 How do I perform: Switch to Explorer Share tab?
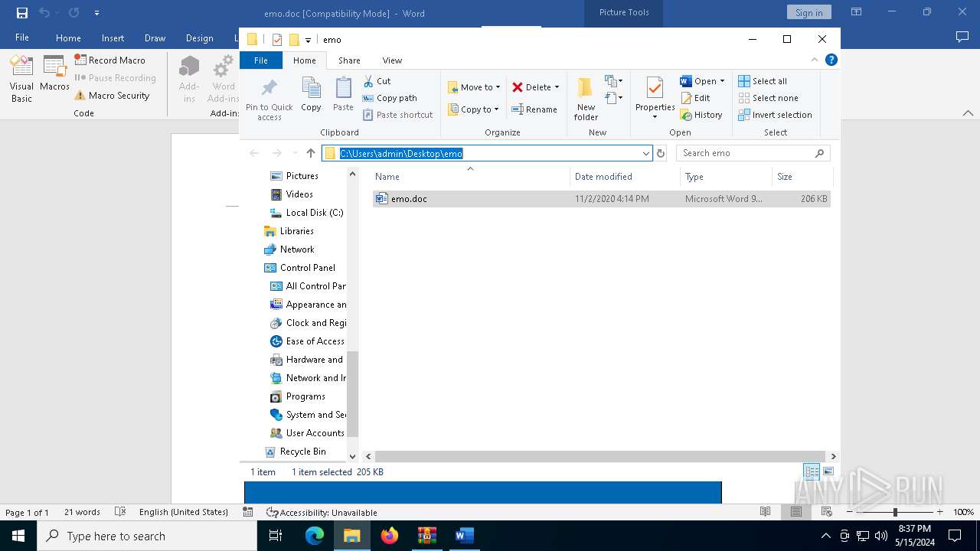pos(349,60)
